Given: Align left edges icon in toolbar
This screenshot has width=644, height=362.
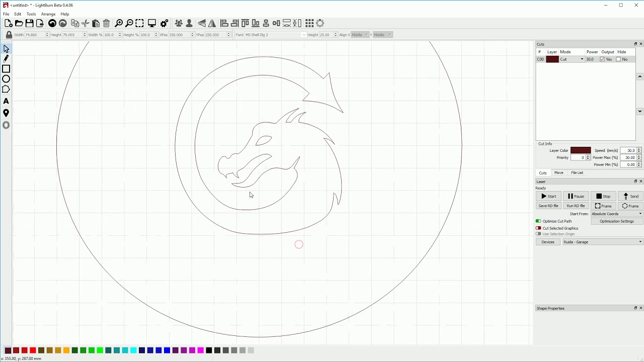Looking at the screenshot, I should pos(224,23).
